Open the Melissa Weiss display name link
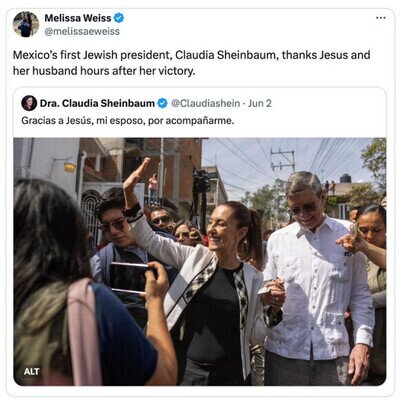This screenshot has width=400, height=401. 78,18
